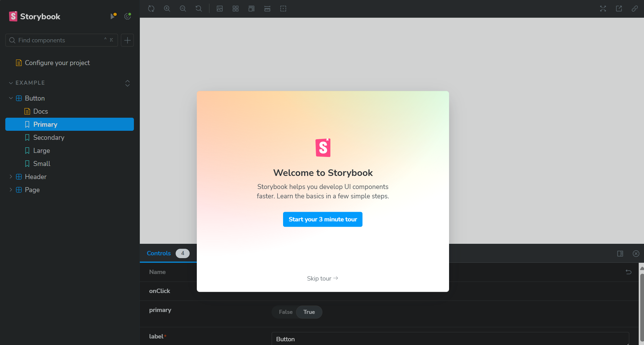The height and width of the screenshot is (345, 644).
Task: Set primary control to True
Action: point(309,312)
